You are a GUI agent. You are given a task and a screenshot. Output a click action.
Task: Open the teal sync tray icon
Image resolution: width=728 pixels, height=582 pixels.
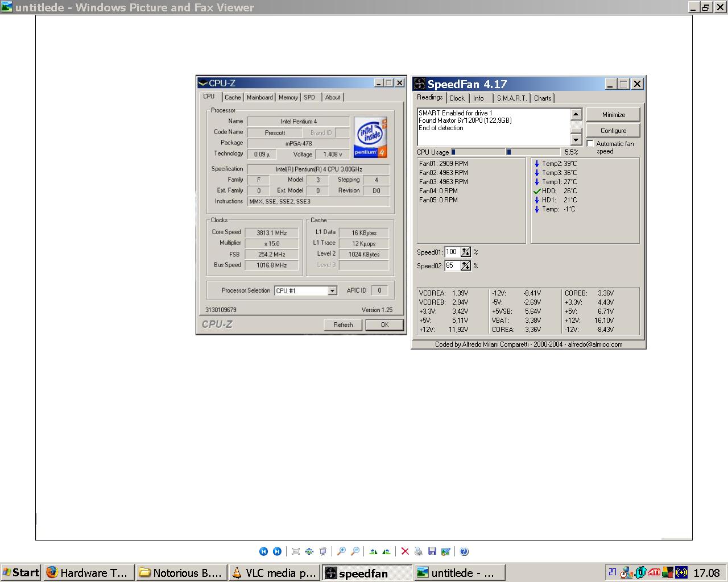[640, 572]
